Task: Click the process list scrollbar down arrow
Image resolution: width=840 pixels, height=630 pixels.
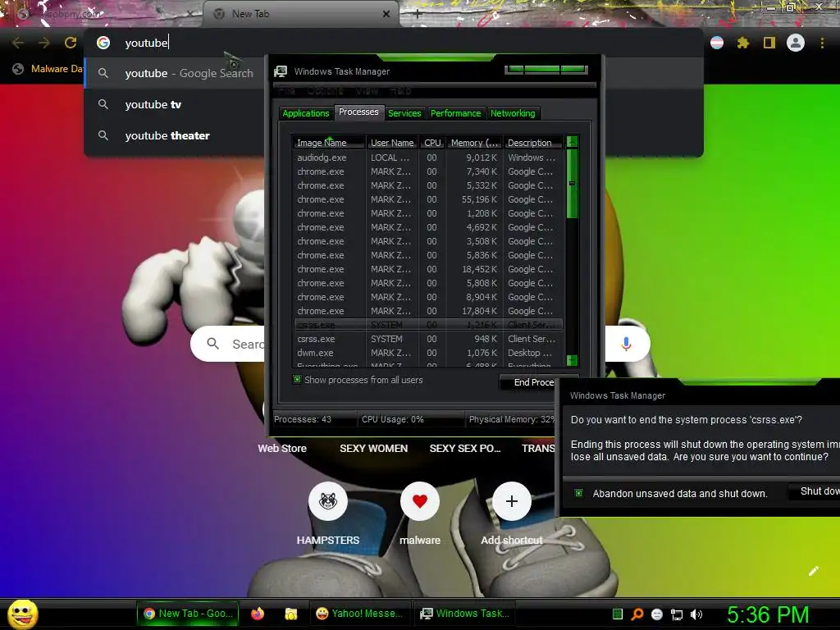Action: point(572,360)
